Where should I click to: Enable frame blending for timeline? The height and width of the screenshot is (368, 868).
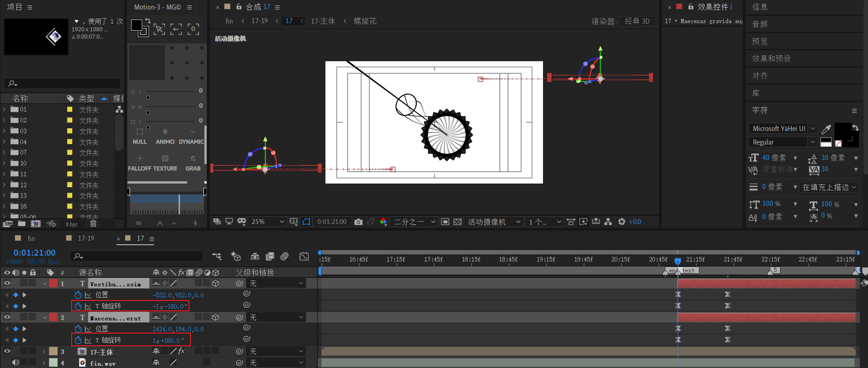point(270,257)
